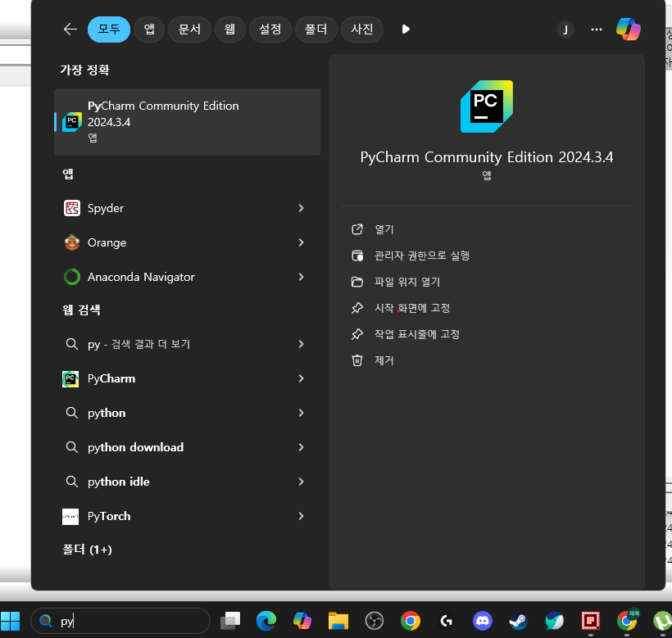
Task: Expand the 'python idle' chevron
Action: [x=302, y=482]
